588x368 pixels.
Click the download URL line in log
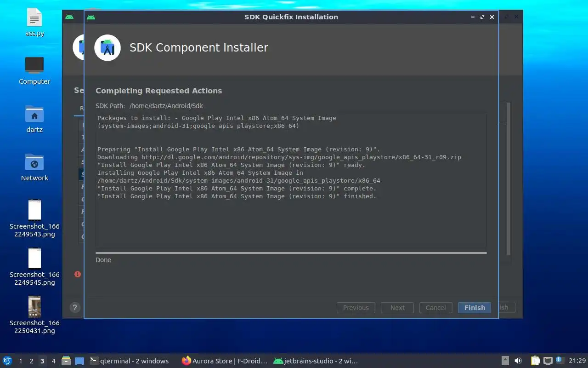tap(279, 157)
